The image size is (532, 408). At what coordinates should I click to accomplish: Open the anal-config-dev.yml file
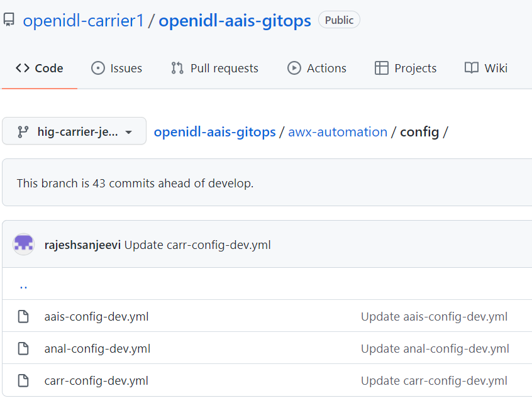[97, 349]
